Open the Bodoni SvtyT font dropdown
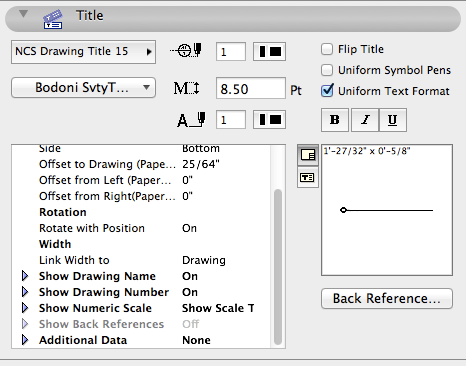466x366 pixels. tap(83, 88)
